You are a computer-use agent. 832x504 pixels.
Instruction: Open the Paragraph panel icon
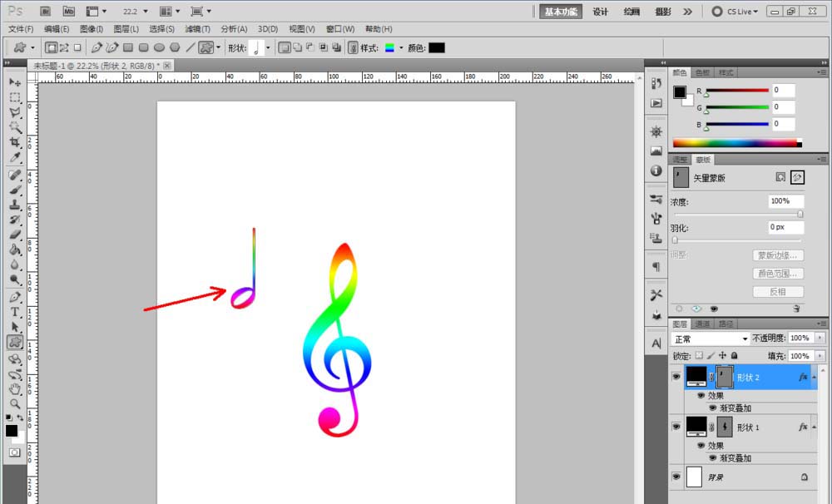[x=656, y=266]
